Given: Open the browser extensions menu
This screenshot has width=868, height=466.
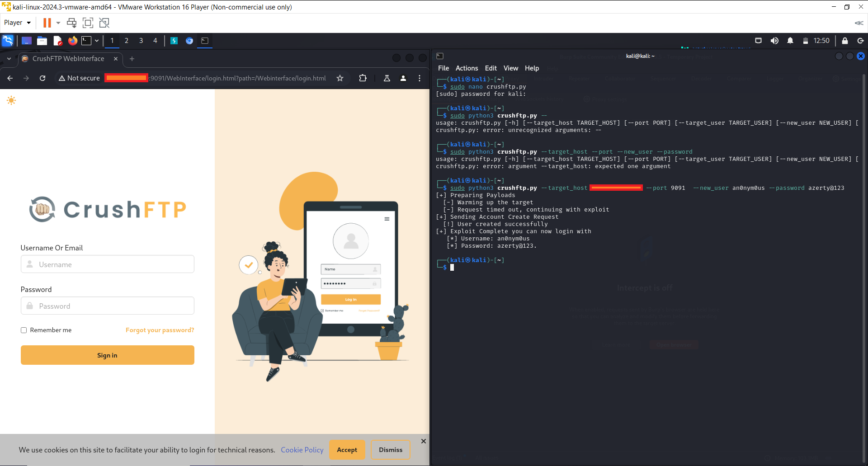Looking at the screenshot, I should (x=363, y=78).
